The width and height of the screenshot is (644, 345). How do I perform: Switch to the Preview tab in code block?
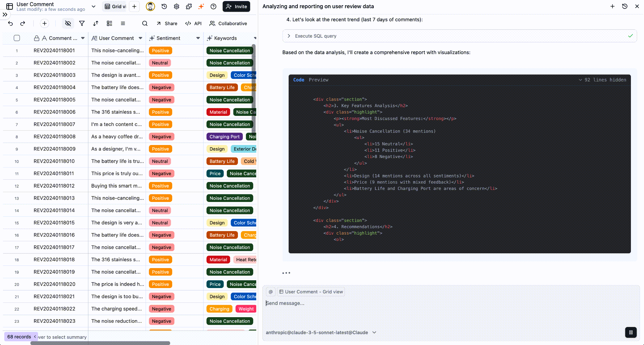point(318,80)
